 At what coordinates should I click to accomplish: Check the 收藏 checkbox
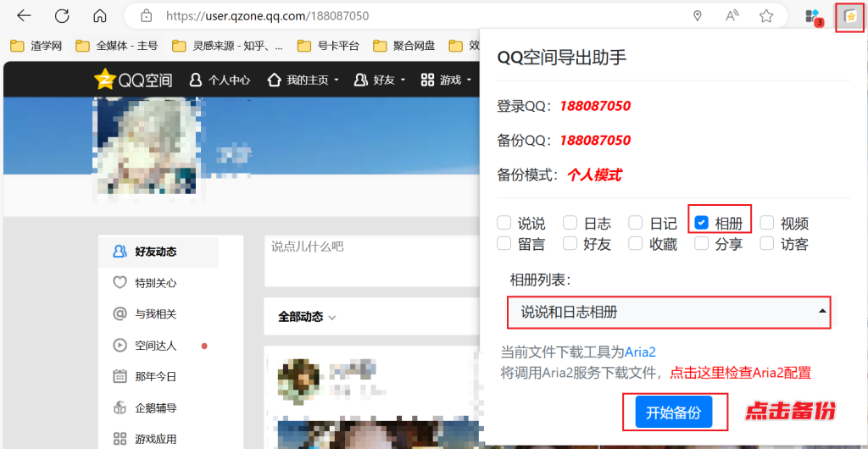[x=636, y=243]
